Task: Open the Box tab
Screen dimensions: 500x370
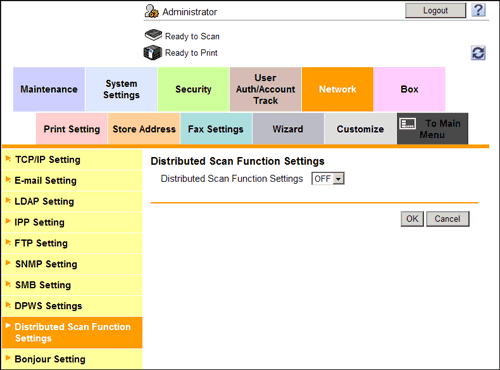Action: tap(410, 89)
